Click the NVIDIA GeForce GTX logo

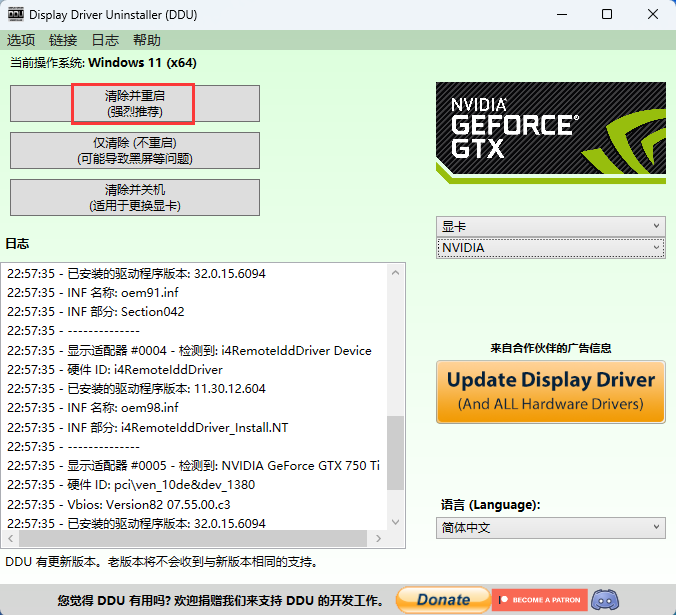(550, 132)
